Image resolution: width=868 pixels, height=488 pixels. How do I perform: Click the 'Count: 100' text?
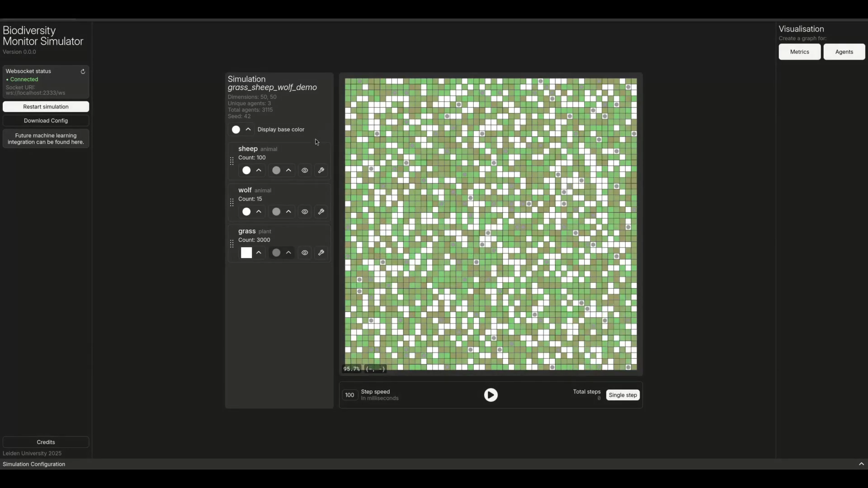252,158
